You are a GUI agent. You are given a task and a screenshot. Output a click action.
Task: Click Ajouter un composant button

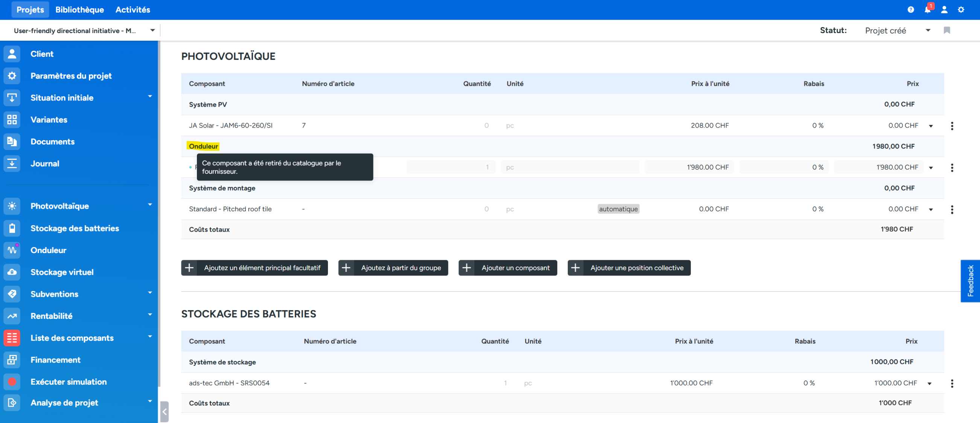click(508, 268)
